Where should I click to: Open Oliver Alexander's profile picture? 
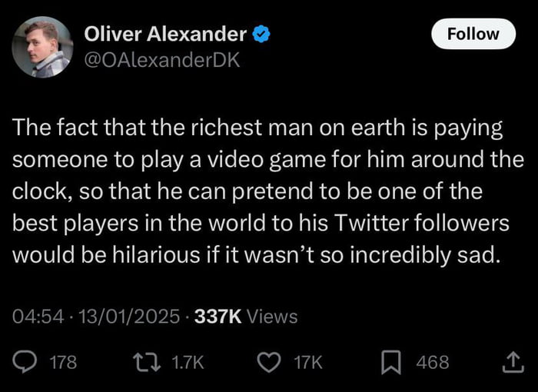click(42, 46)
